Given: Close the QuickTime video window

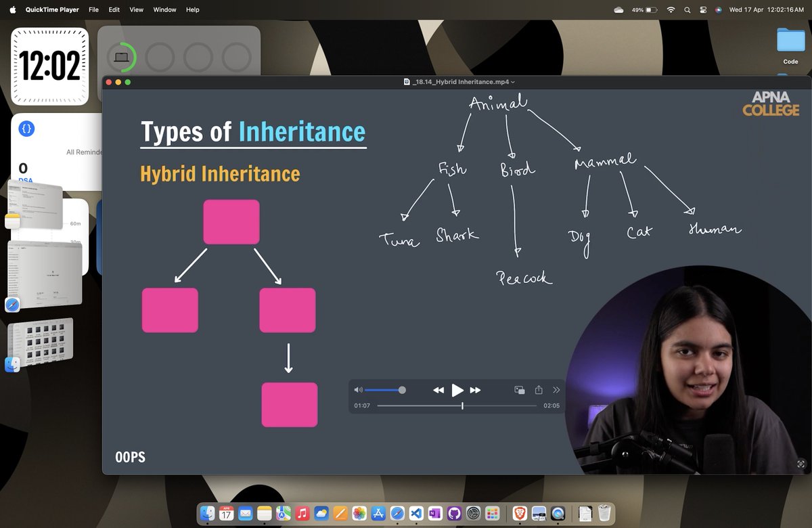Looking at the screenshot, I should click(108, 82).
